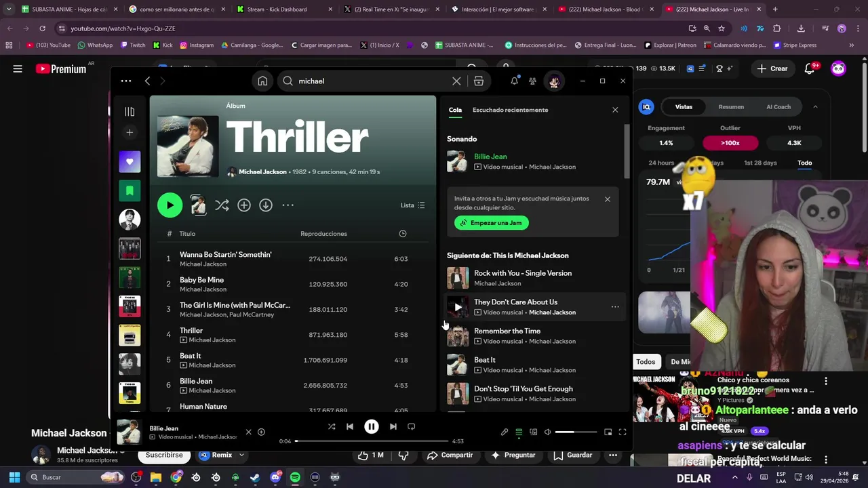Switch to AI Coach tab
The width and height of the screenshot is (868, 488).
tap(778, 107)
